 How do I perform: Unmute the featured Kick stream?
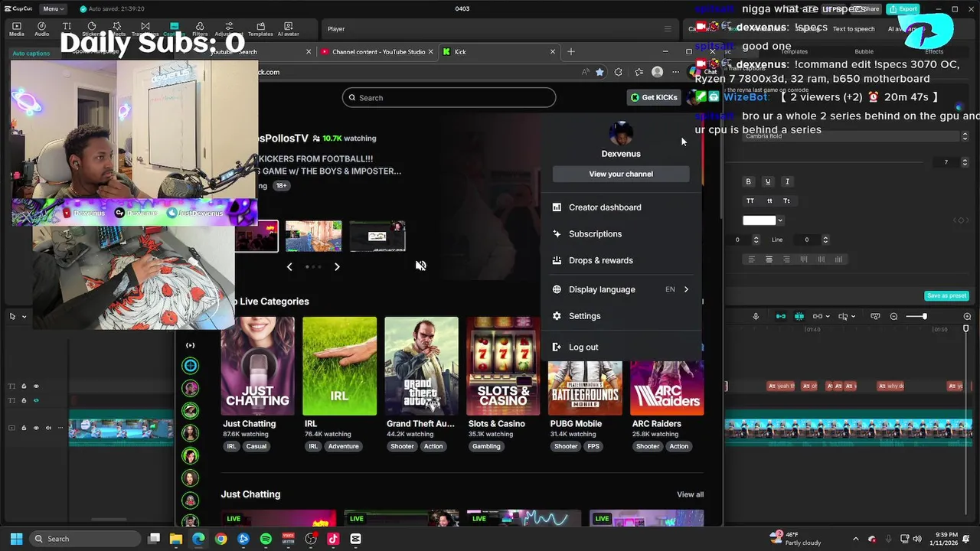[x=420, y=266]
